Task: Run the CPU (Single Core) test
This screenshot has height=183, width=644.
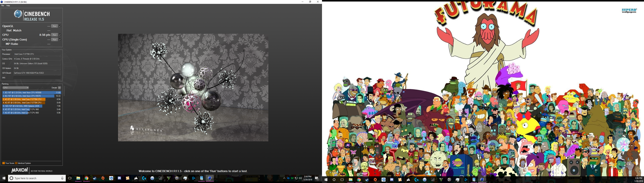Action: click(x=55, y=39)
